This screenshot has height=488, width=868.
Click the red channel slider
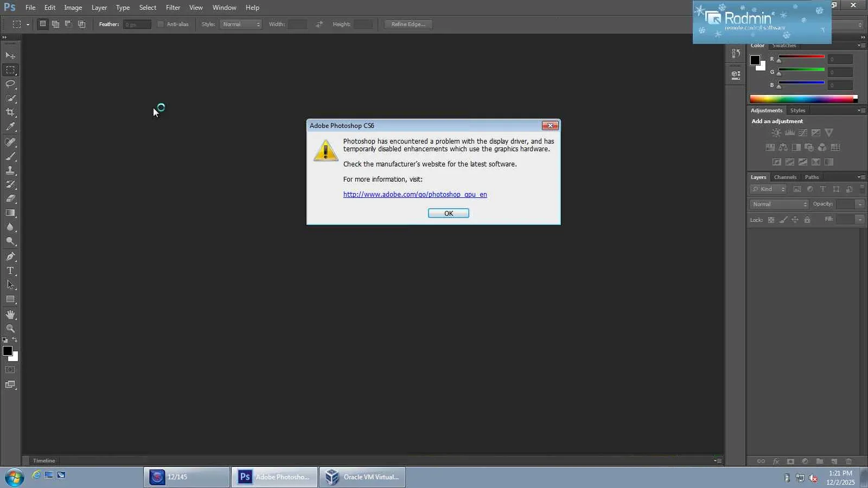pyautogui.click(x=801, y=57)
